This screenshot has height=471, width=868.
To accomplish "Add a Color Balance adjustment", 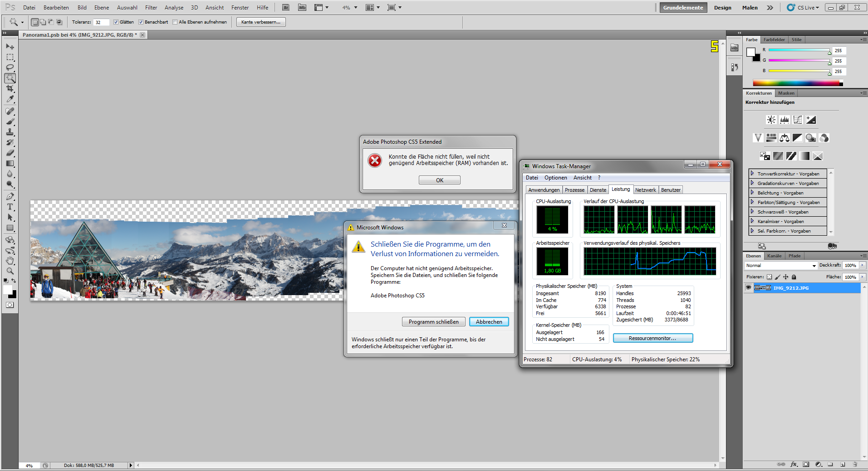I will click(x=784, y=138).
